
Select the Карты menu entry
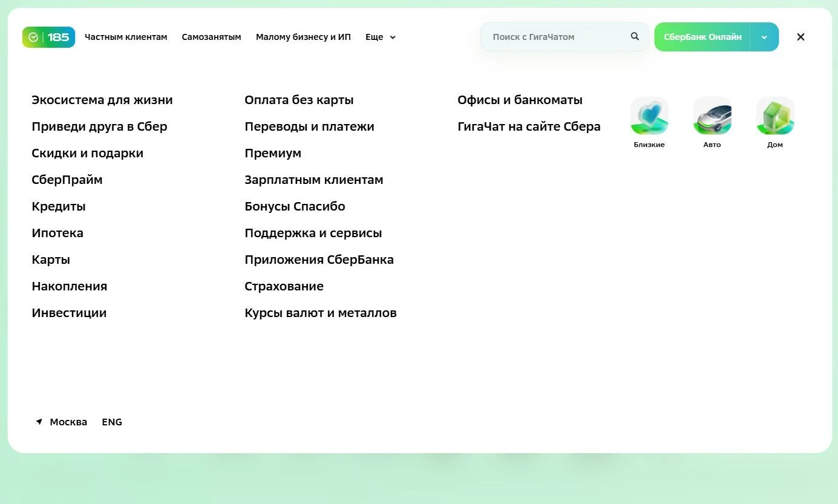tap(51, 260)
